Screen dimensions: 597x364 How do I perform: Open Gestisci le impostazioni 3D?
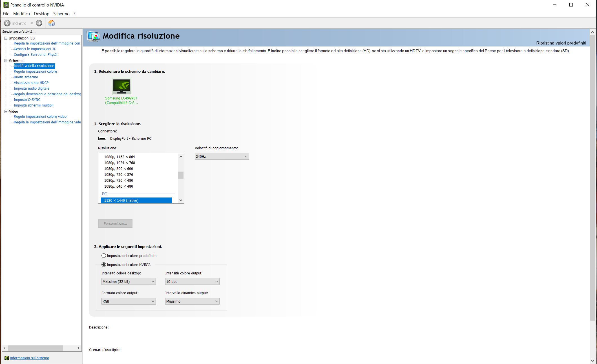[x=35, y=49]
